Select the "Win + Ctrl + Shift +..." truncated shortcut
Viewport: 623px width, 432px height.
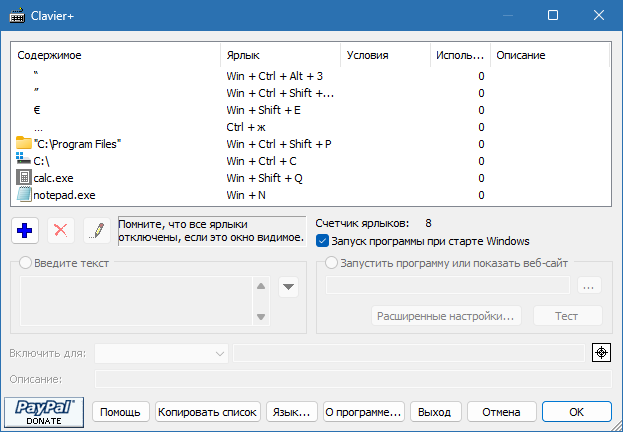click(280, 93)
